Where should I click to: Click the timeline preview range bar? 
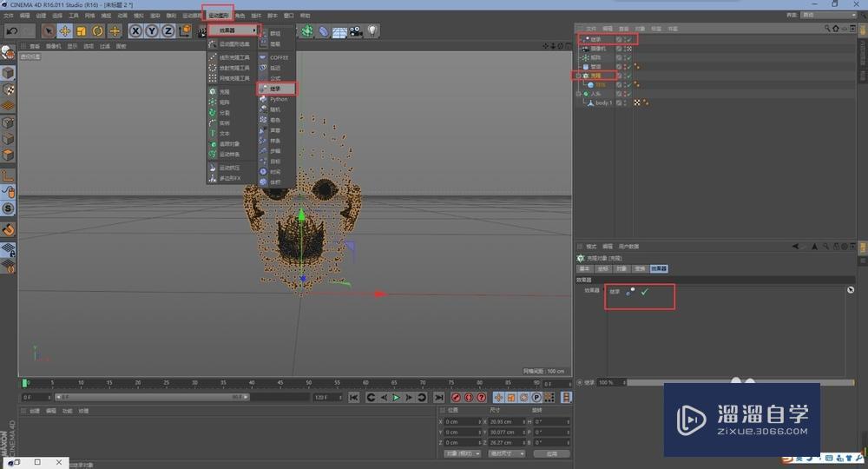point(152,397)
